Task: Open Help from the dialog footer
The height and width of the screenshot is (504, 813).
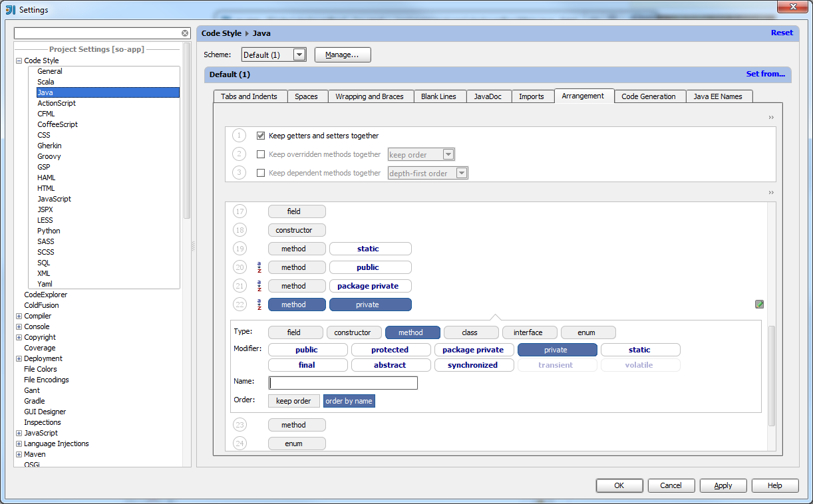Action: pyautogui.click(x=775, y=485)
